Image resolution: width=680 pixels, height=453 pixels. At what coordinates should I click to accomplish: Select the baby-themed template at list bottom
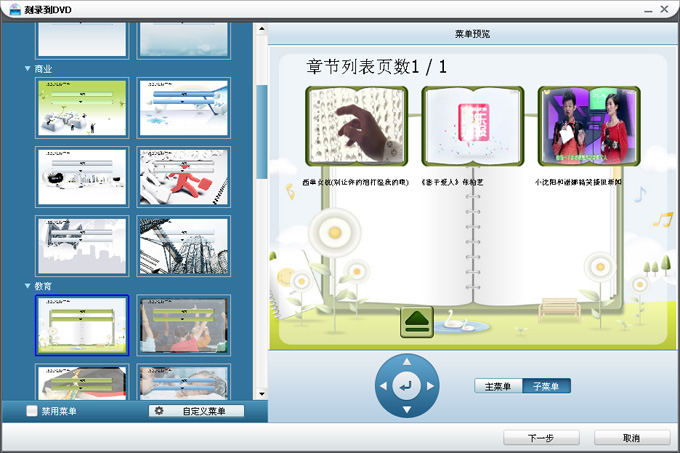[183, 382]
